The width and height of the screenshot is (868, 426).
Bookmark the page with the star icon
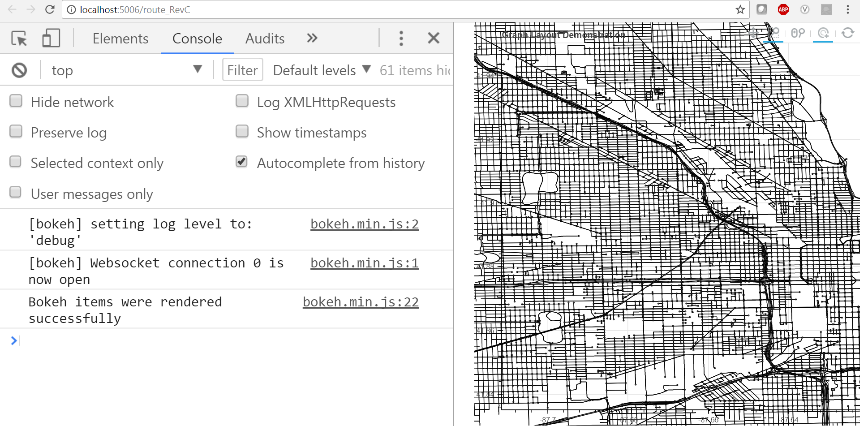(740, 9)
